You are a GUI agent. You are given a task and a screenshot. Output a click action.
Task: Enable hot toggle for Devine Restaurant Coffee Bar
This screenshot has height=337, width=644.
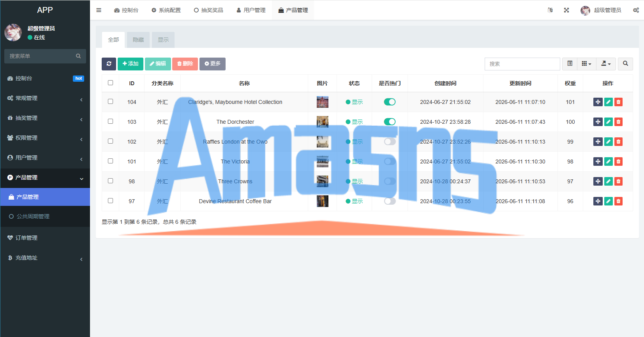(390, 201)
